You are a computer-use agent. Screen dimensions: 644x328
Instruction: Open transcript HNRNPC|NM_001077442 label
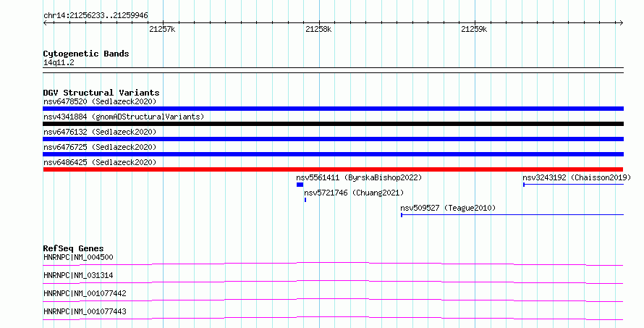tap(85, 293)
